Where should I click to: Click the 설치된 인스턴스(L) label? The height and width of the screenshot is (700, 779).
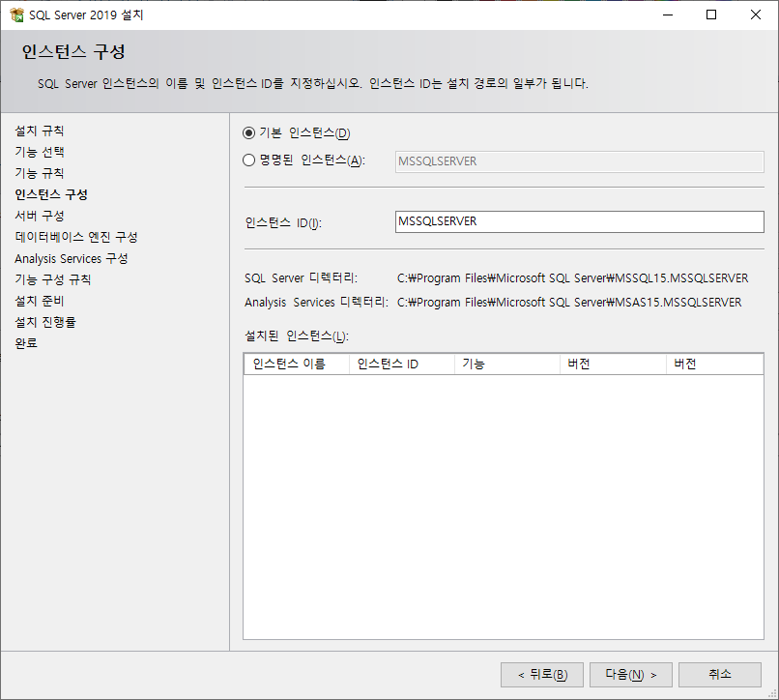pyautogui.click(x=297, y=336)
